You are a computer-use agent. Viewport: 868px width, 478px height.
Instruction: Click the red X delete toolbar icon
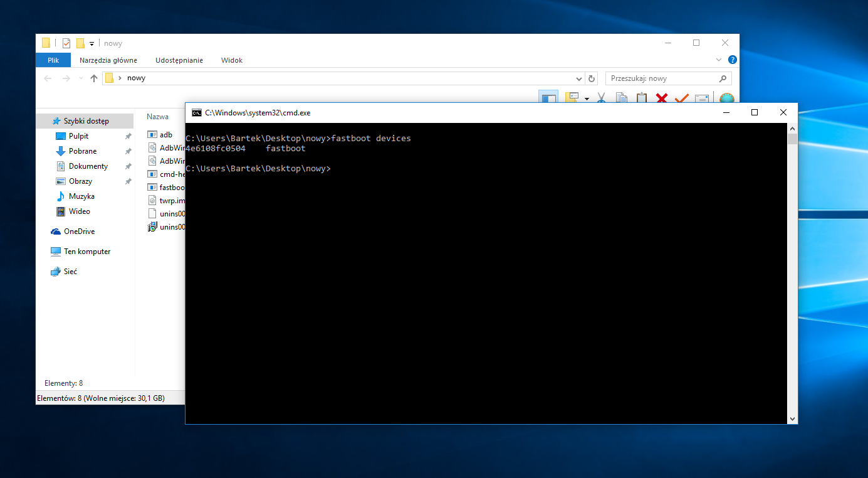661,98
